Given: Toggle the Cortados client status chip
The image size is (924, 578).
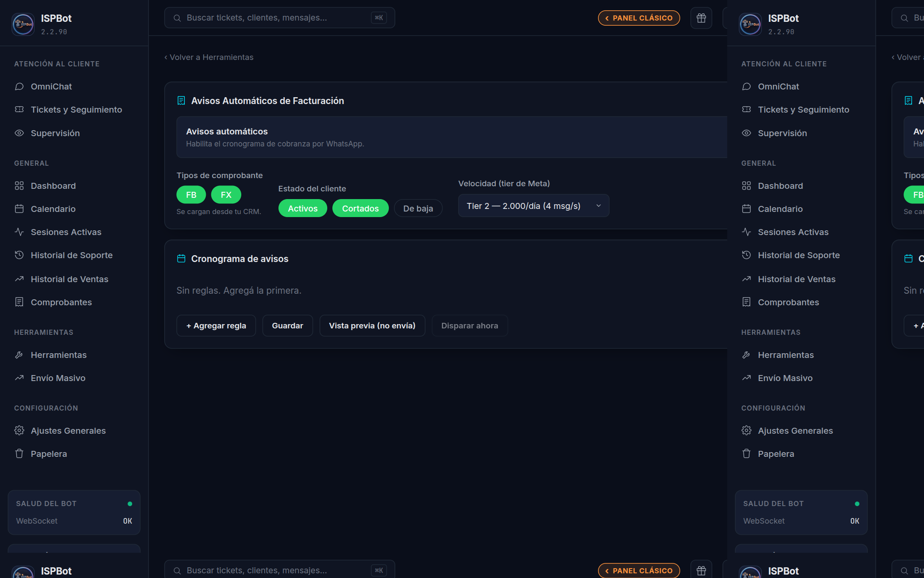Looking at the screenshot, I should pos(361,209).
